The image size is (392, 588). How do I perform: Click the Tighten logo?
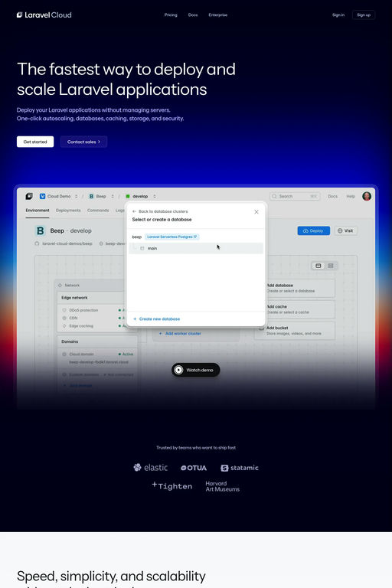(172, 486)
